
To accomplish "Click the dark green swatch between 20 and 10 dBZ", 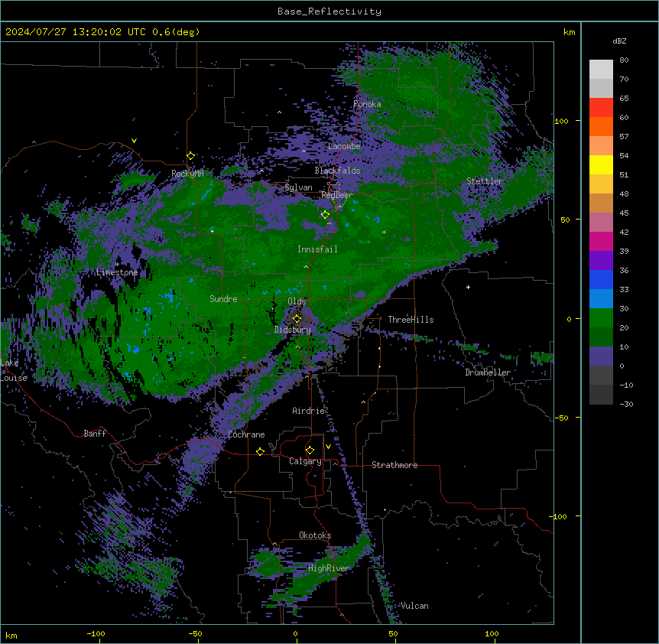I will pos(601,337).
